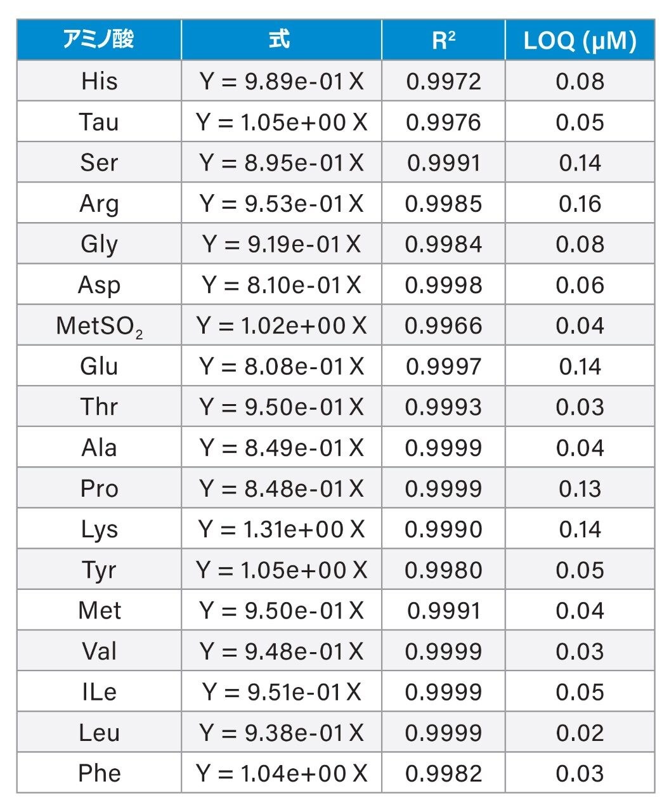Screen dimensions: 669x812
Task: Click the Tyr R² value 0.9980
Action: (x=443, y=570)
